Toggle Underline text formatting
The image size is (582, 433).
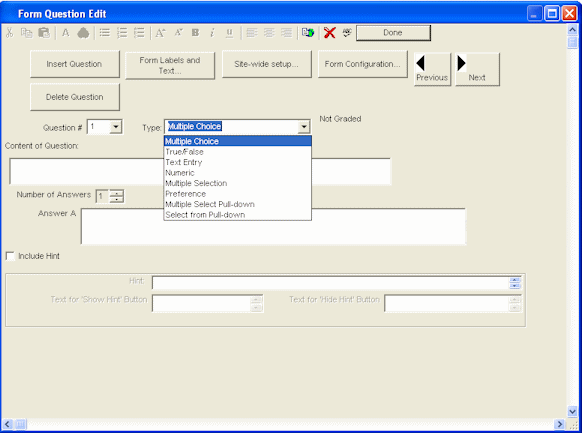point(229,33)
